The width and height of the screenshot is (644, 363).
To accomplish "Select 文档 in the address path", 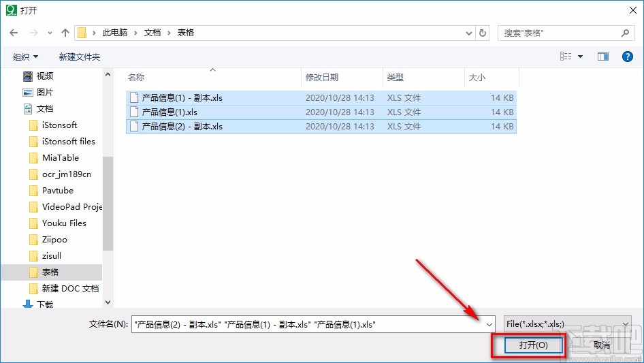I will (x=152, y=33).
